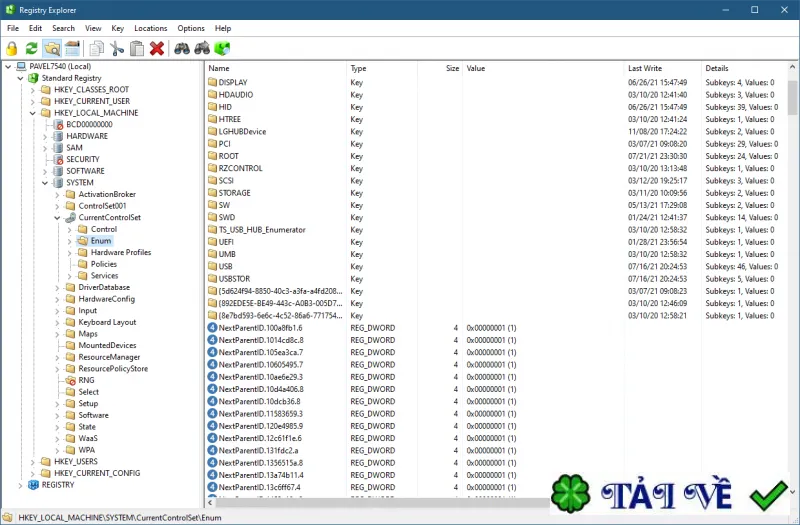Image resolution: width=800 pixels, height=525 pixels.
Task: Click the horizontal scrollbar left arrow
Action: 210,503
